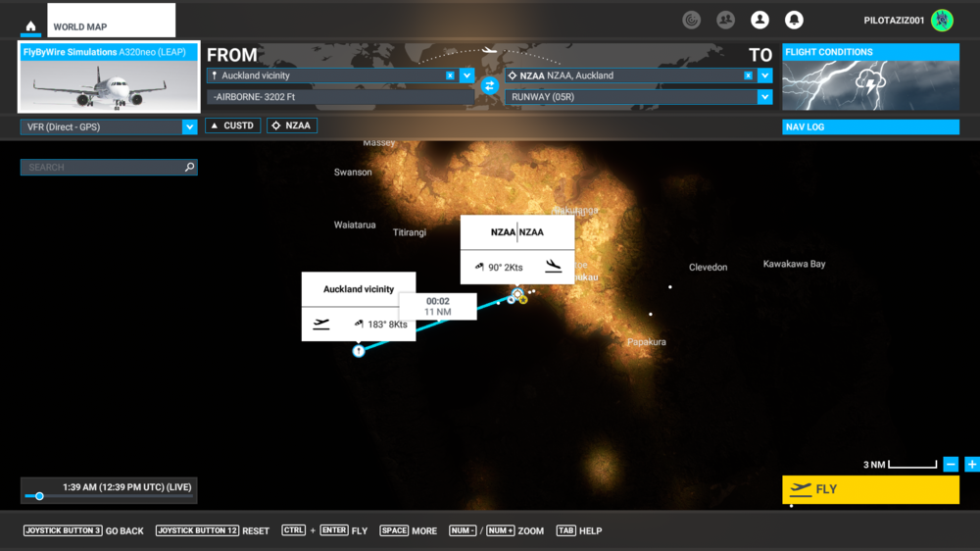
Task: Click MORE in bottom bar
Action: pos(424,531)
